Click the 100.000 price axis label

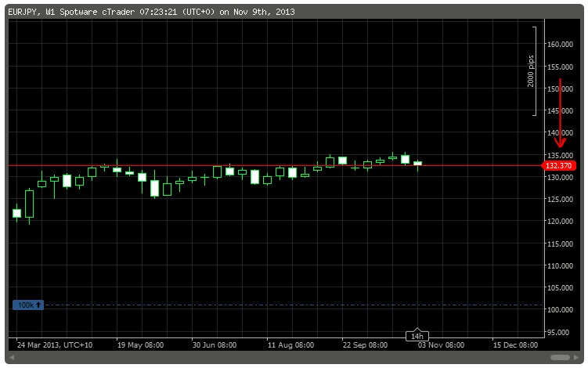pyautogui.click(x=561, y=310)
